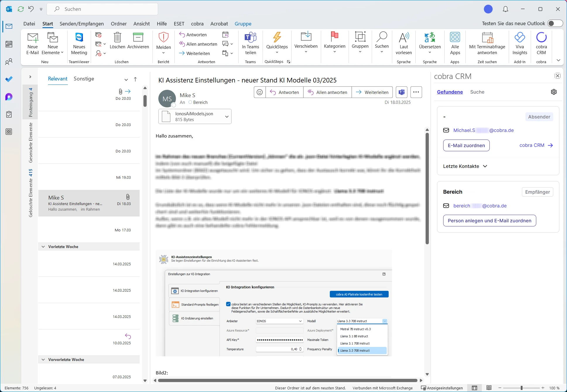
Task: Switch to Suche tab in cobra CRM
Action: (x=477, y=92)
